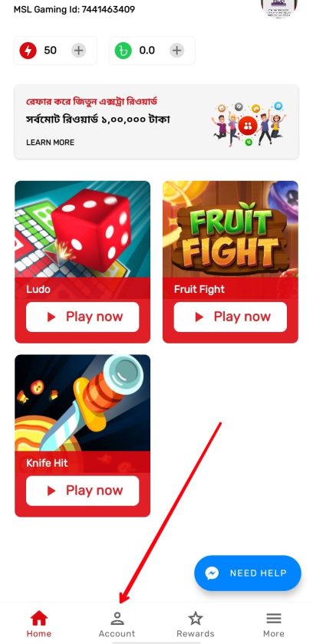Tap the MSL Gaming Id text

[74, 9]
